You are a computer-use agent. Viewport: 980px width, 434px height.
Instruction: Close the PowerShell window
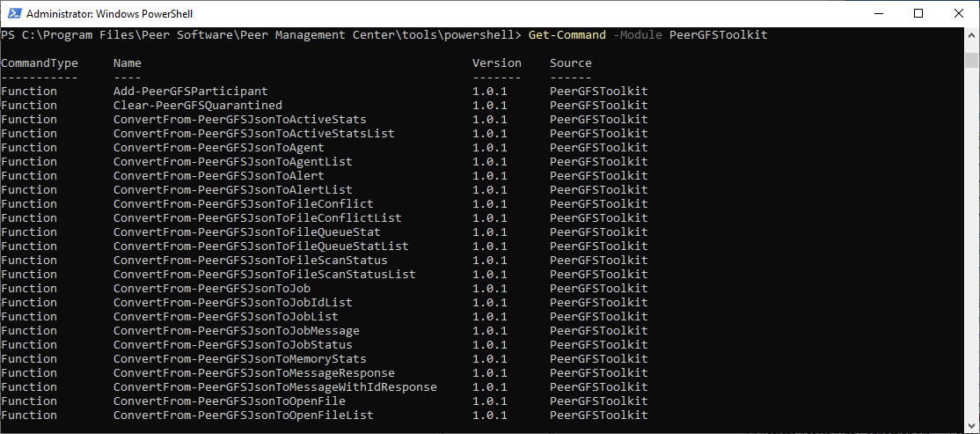point(958,13)
